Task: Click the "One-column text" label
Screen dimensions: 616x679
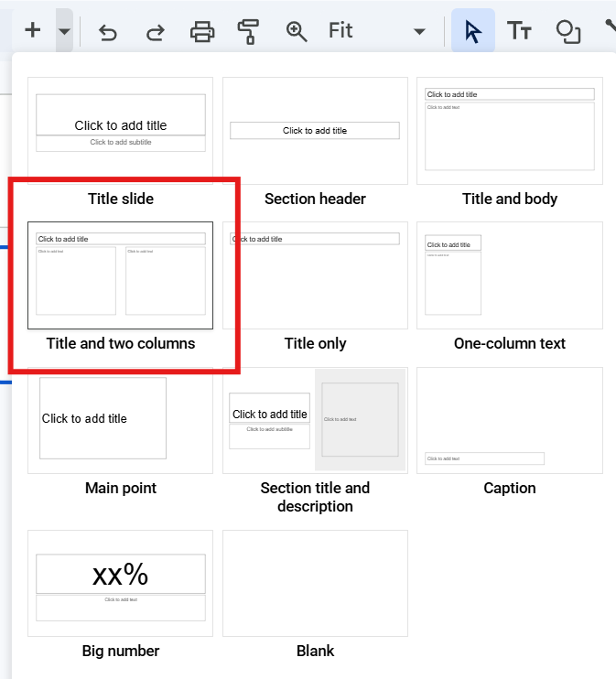Action: (x=510, y=343)
